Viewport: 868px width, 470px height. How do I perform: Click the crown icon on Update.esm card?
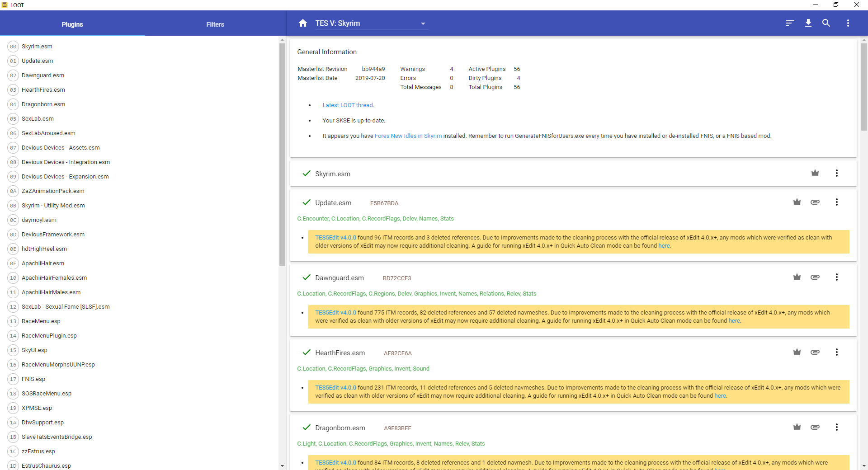(797, 202)
